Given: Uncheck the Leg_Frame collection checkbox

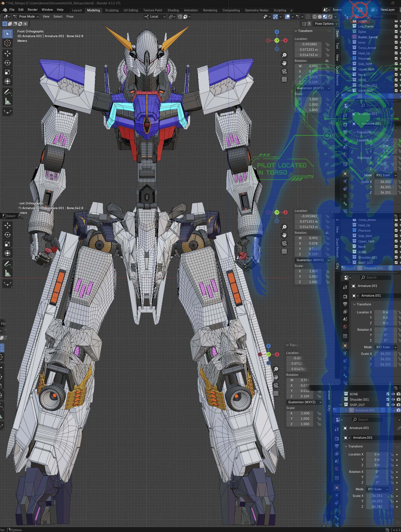Looking at the screenshot, I should [x=396, y=26].
